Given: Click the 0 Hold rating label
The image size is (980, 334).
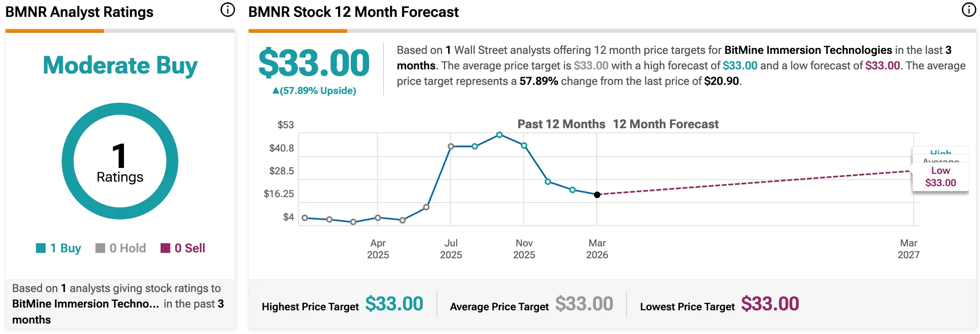Looking at the screenshot, I should coord(128,248).
